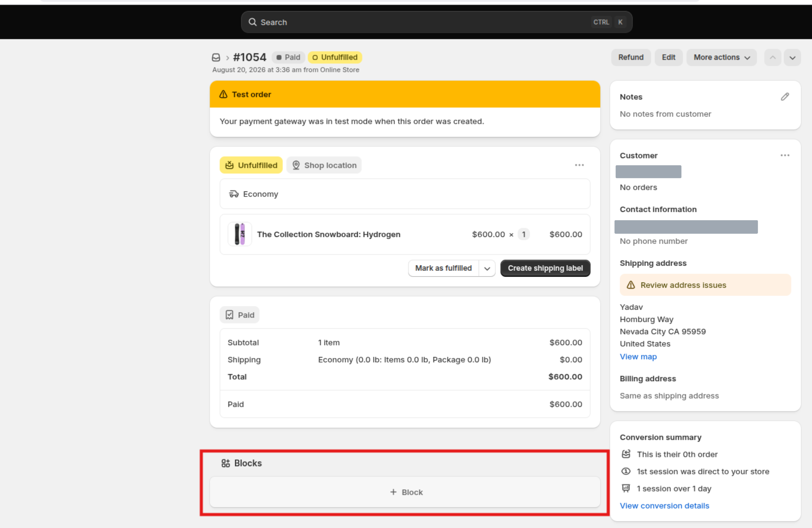Screen dimensions: 812x528
Task: Click the Economy delivery truck icon
Action: coord(234,194)
